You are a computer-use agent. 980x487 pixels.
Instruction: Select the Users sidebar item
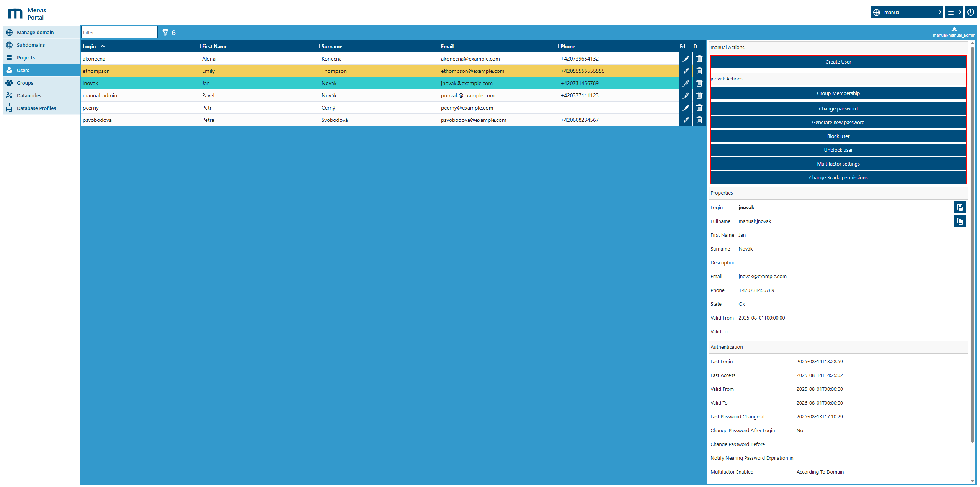click(41, 70)
